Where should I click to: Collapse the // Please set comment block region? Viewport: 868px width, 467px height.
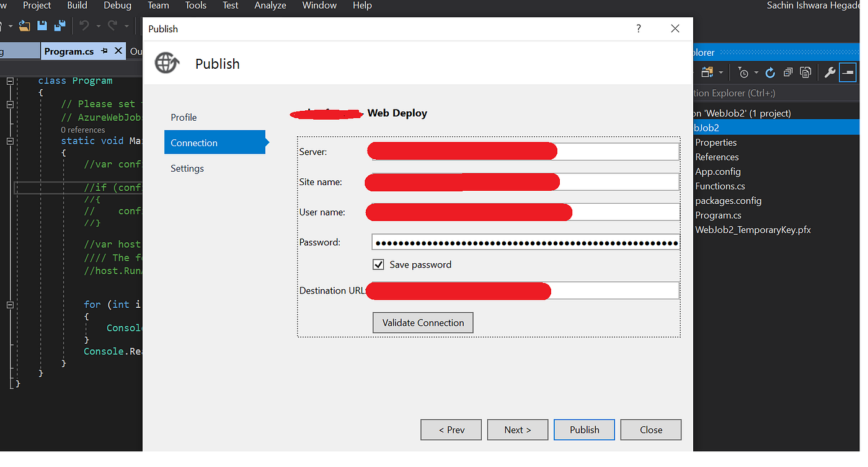pyautogui.click(x=10, y=104)
